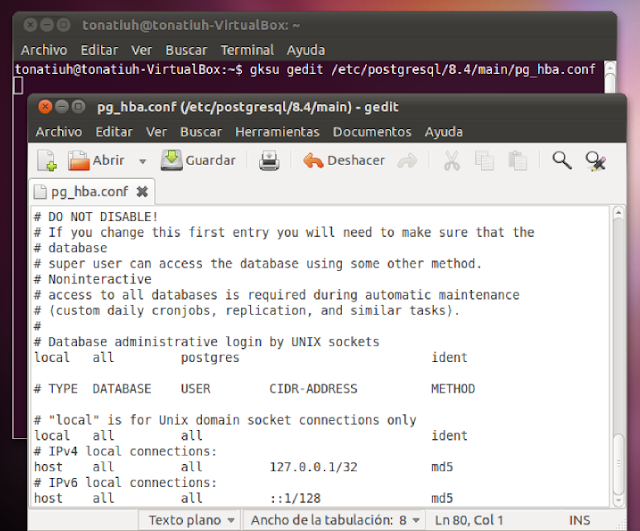
Task: Click gedit scrollbar up arrow
Action: pos(618,213)
